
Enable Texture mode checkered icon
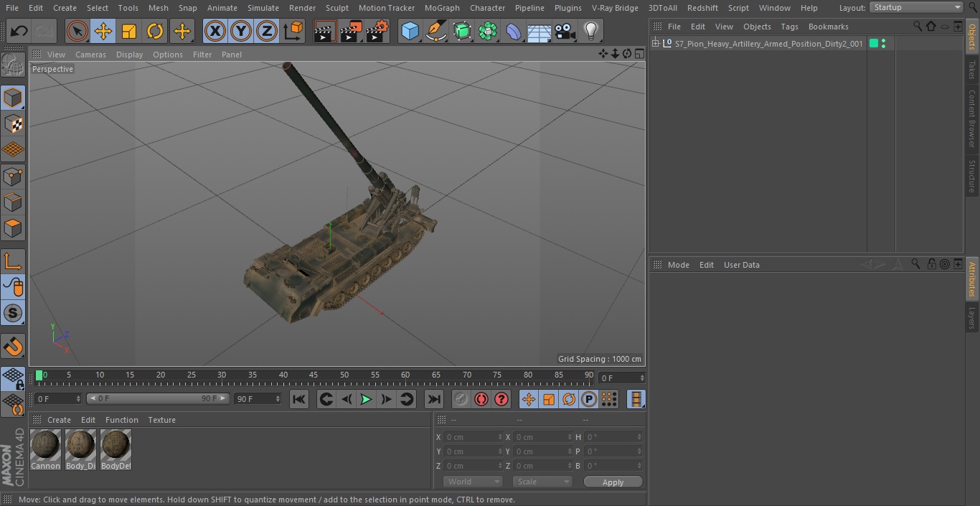tap(13, 123)
